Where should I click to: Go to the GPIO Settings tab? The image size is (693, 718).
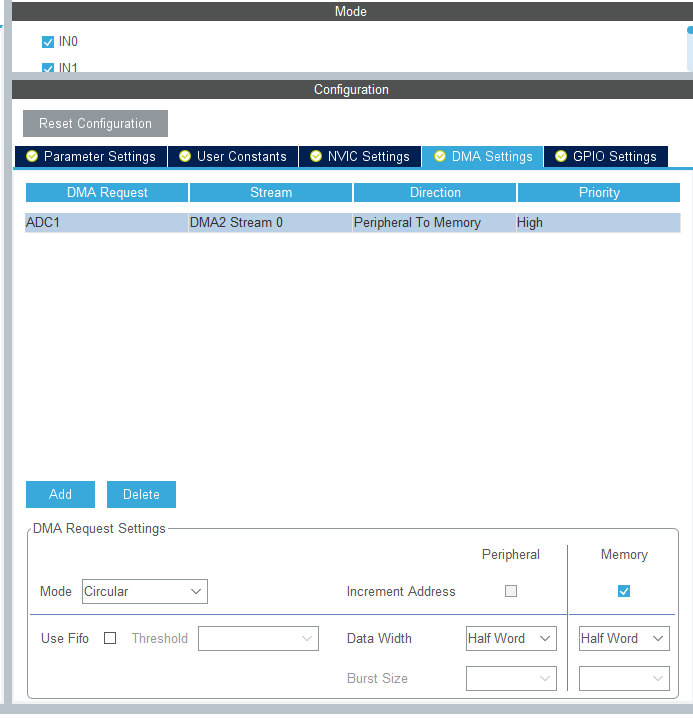pyautogui.click(x=606, y=157)
